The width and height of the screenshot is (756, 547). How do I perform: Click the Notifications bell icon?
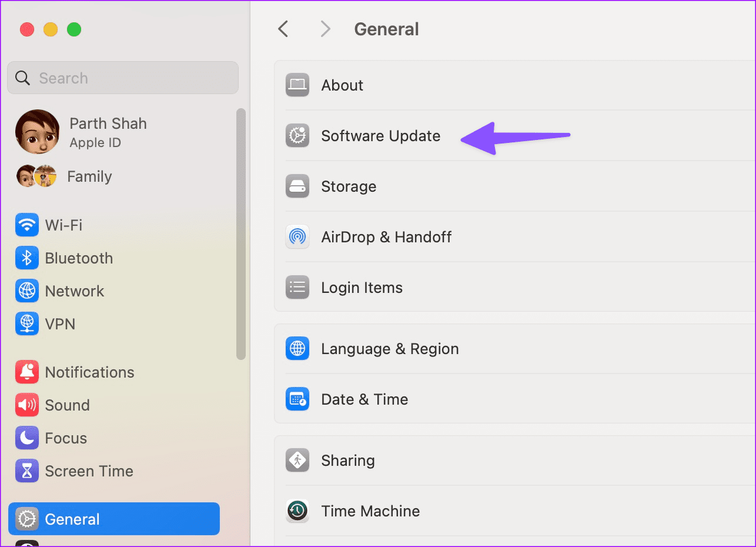tap(27, 372)
